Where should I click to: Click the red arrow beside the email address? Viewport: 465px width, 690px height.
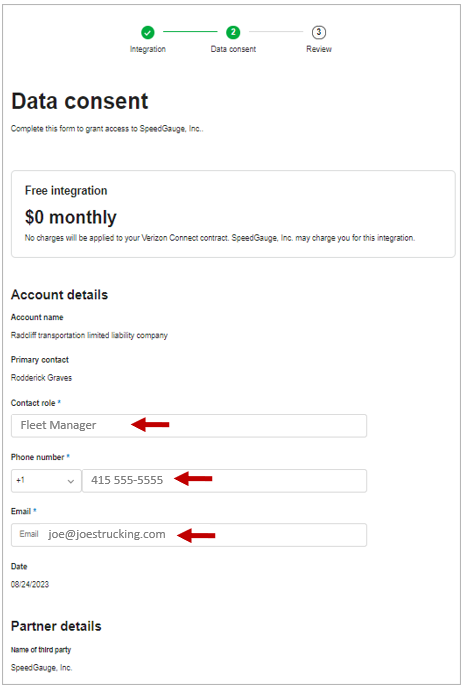pyautogui.click(x=196, y=535)
